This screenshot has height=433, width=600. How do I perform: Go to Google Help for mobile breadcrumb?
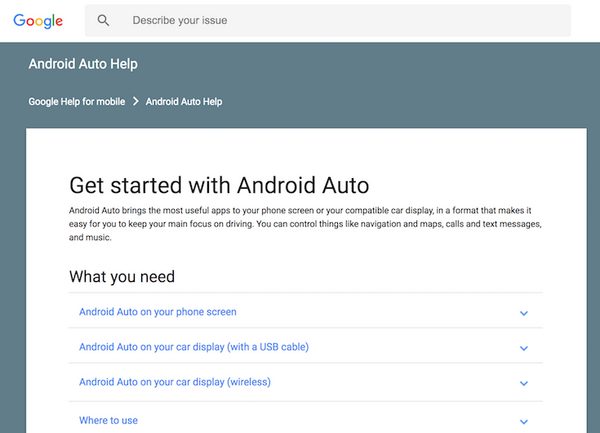(75, 101)
